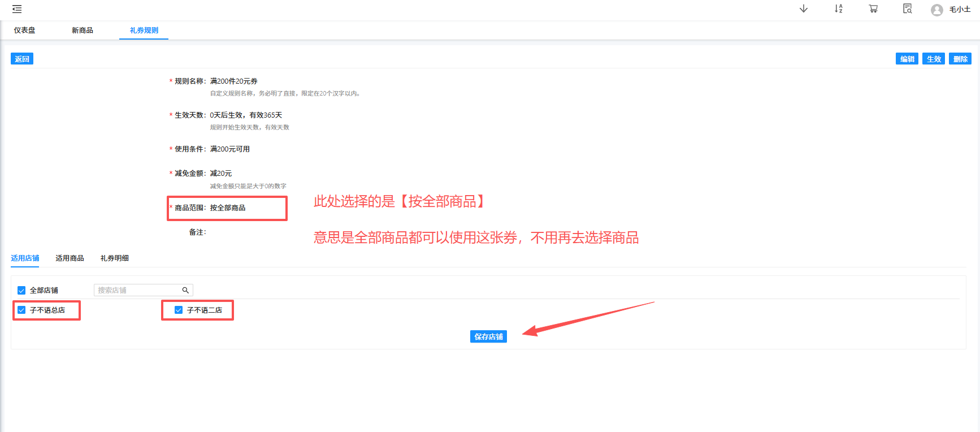This screenshot has width=980, height=432.
Task: Uncheck the 子不语总店 checkbox
Action: click(21, 310)
